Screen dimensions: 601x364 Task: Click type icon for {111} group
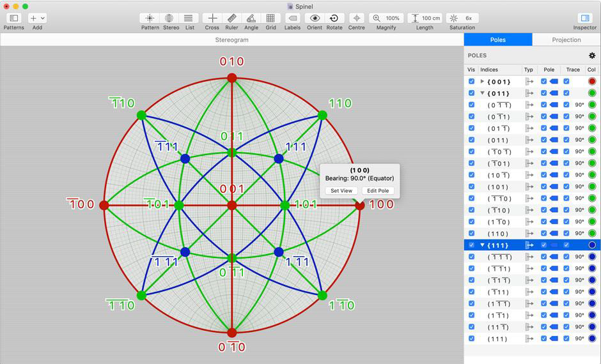(x=529, y=245)
